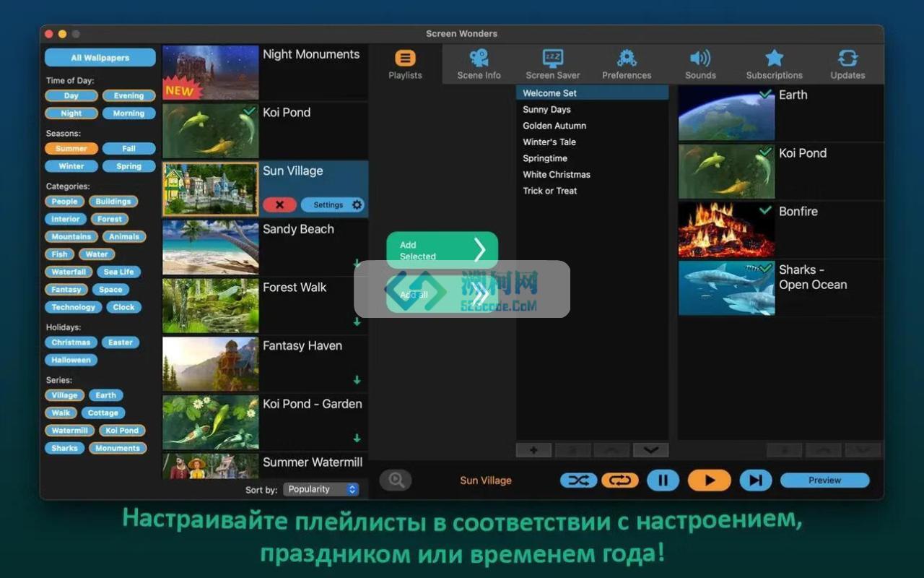Filter by Halloween holiday
Image resolution: width=924 pixels, height=578 pixels.
tap(71, 360)
